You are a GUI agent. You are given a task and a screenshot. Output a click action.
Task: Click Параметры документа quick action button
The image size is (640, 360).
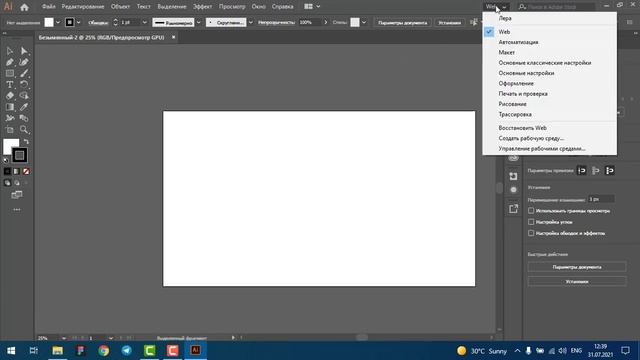[577, 267]
